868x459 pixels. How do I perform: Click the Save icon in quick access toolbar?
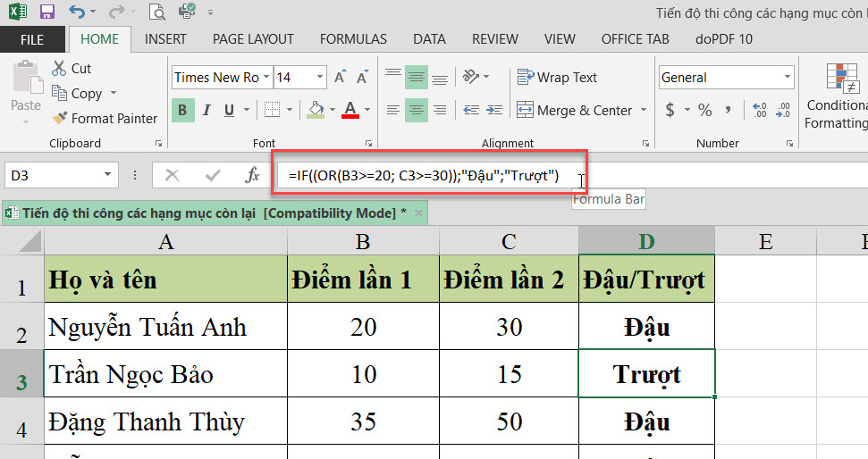[47, 11]
